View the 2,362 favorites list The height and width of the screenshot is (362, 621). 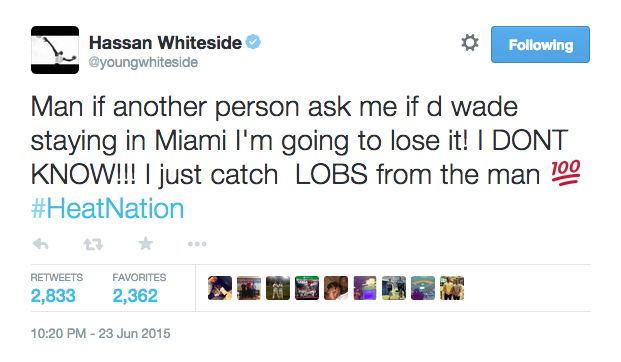(139, 289)
